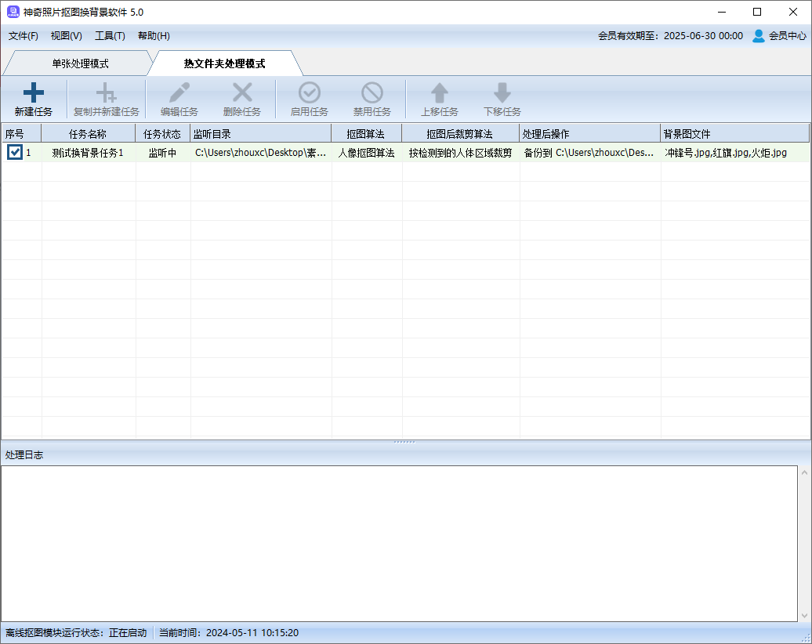Click the 新建任务 plus icon
The image size is (812, 644).
click(x=33, y=92)
